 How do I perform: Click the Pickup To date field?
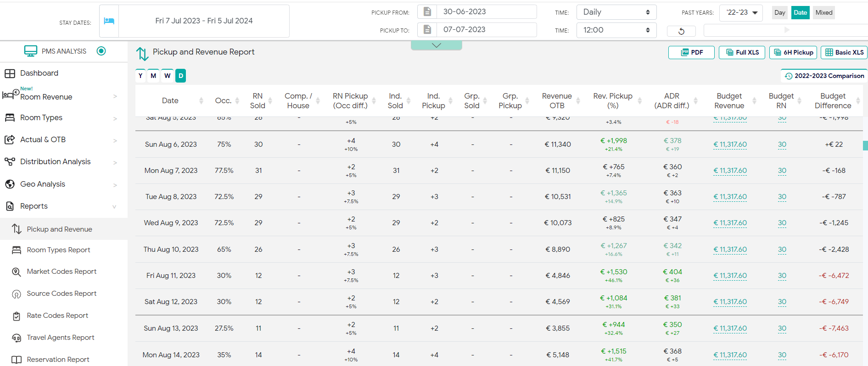click(x=486, y=30)
